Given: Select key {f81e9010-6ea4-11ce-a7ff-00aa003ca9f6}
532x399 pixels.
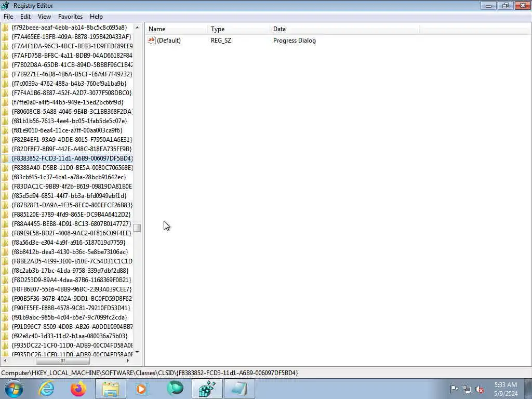Looking at the screenshot, I should pyautogui.click(x=67, y=130).
